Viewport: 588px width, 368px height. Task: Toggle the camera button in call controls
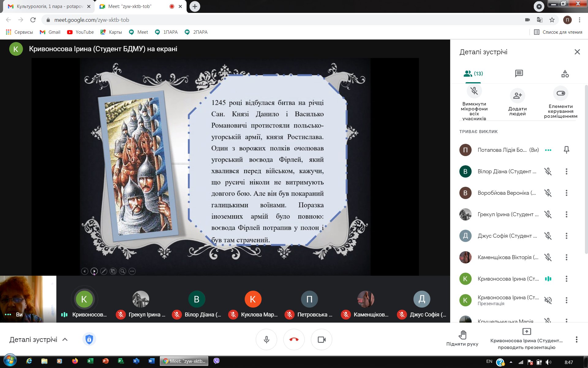[x=322, y=339]
